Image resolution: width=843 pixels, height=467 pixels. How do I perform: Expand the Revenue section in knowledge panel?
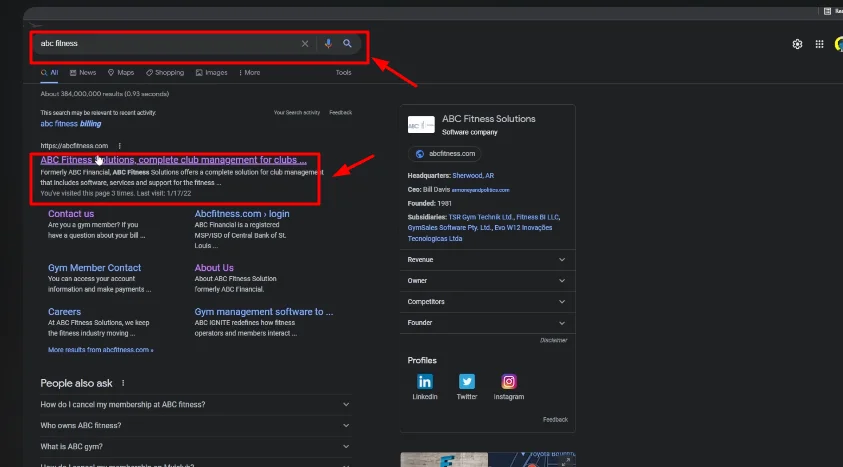pyautogui.click(x=487, y=260)
